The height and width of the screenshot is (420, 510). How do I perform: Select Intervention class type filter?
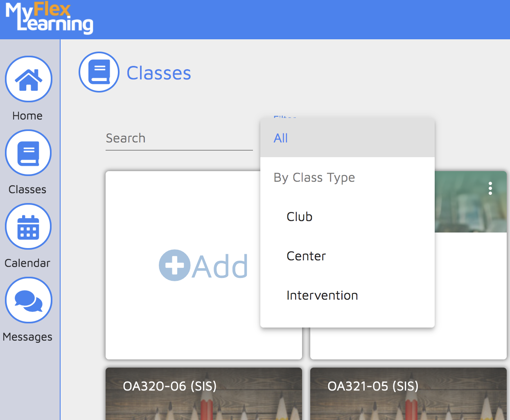tap(322, 296)
